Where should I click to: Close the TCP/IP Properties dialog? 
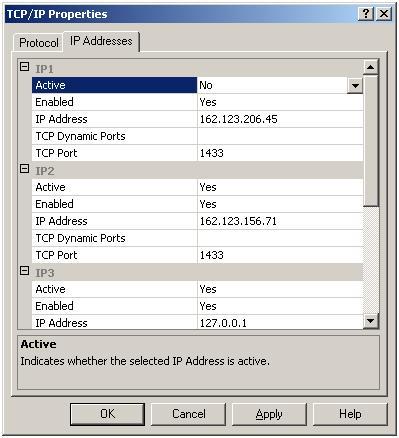[384, 14]
